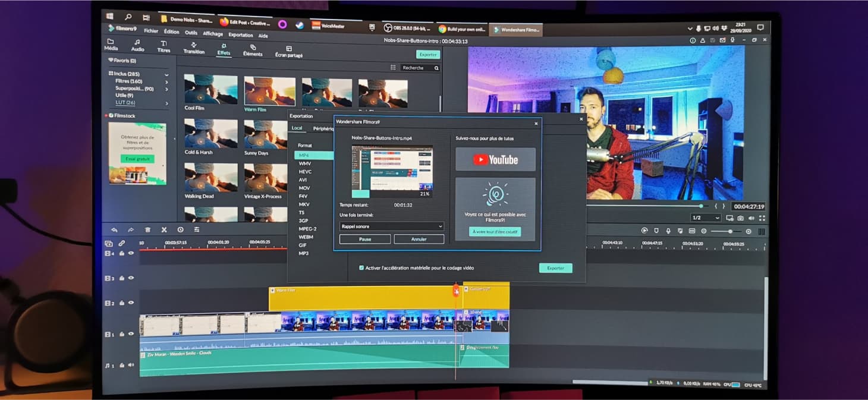Screen dimensions: 868x400
Task: Select the WMV format
Action: pos(305,163)
